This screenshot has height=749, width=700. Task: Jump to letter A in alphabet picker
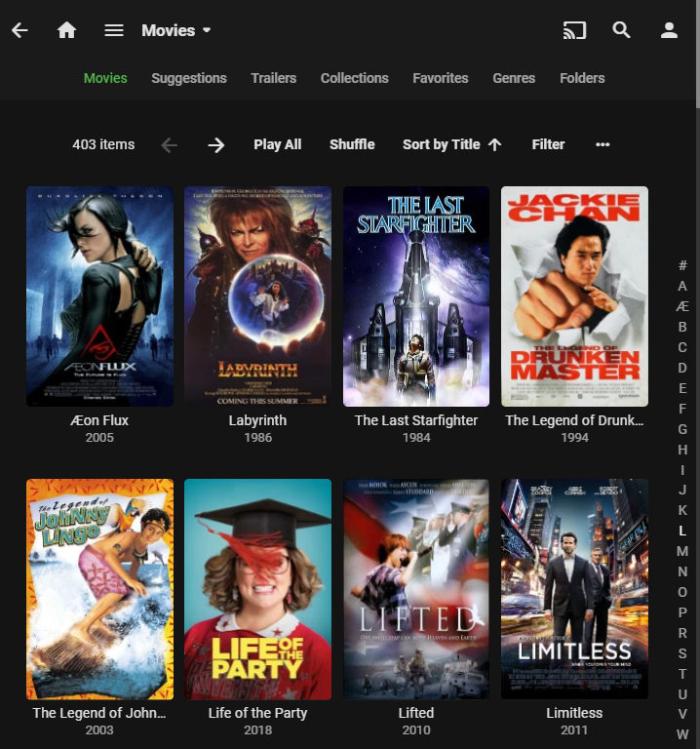click(682, 286)
